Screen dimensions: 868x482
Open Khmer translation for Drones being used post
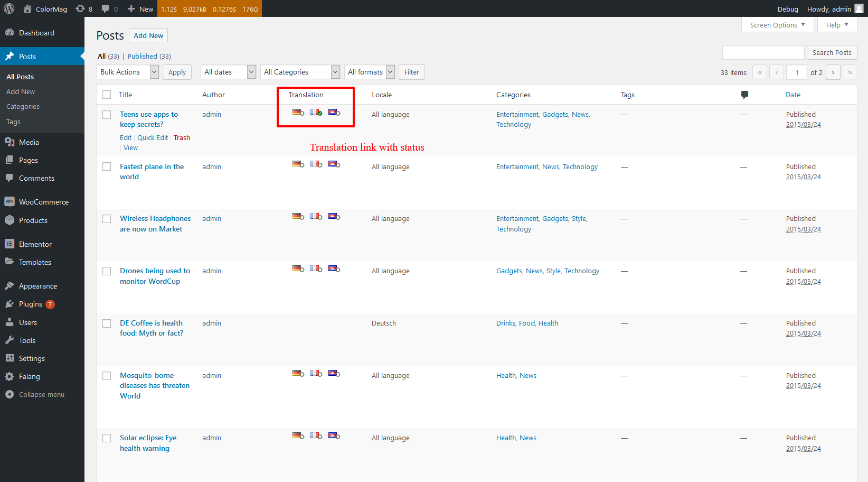[x=334, y=268]
